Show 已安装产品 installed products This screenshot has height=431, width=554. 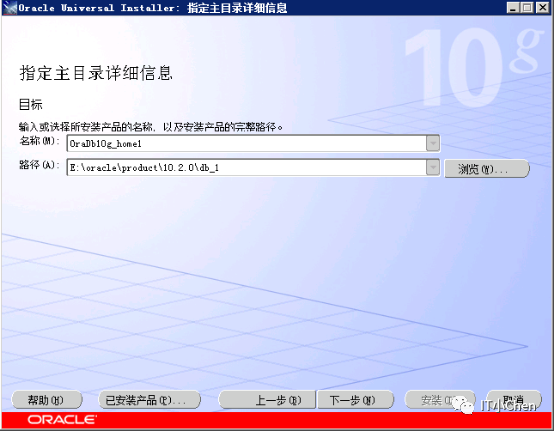149,400
